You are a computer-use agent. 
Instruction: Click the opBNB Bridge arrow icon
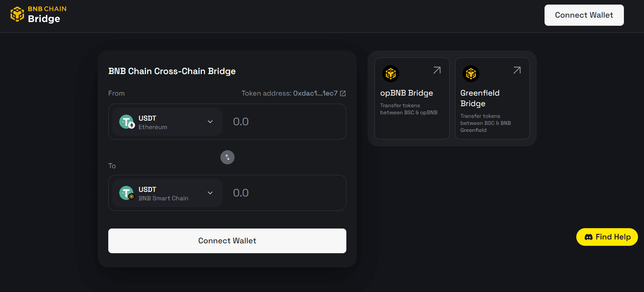coord(437,70)
